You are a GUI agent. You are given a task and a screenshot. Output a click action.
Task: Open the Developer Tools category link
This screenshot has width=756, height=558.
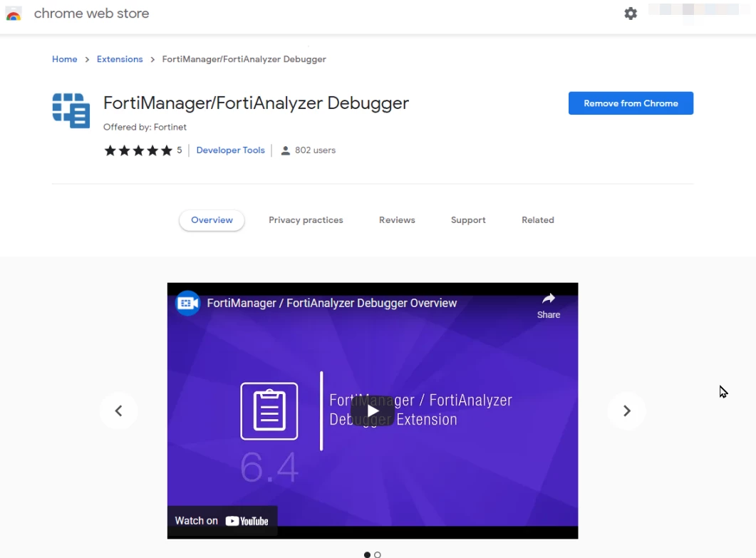tap(230, 150)
